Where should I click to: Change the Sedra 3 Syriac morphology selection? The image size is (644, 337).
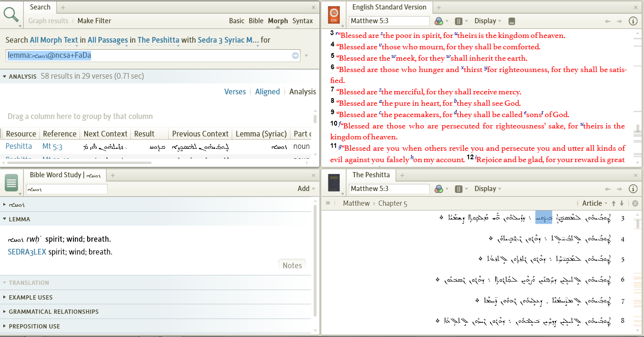[x=228, y=40]
